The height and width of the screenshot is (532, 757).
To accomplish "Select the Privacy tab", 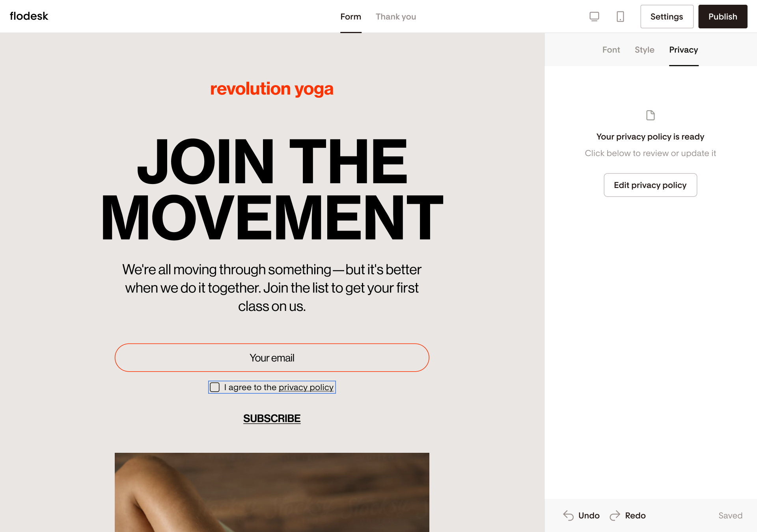I will tap(684, 50).
